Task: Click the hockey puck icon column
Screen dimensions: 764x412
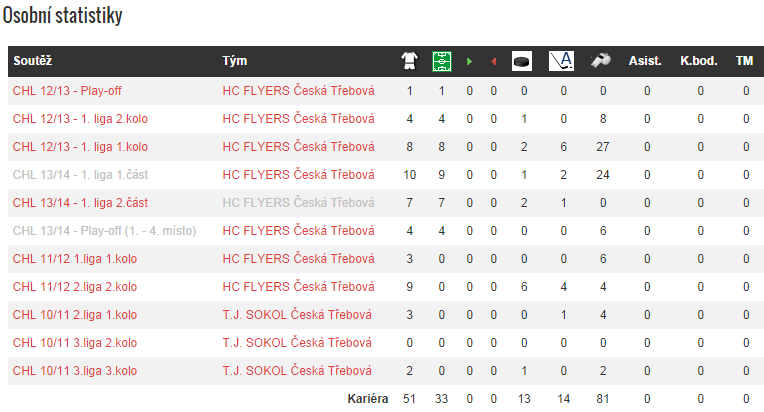Action: [x=522, y=61]
